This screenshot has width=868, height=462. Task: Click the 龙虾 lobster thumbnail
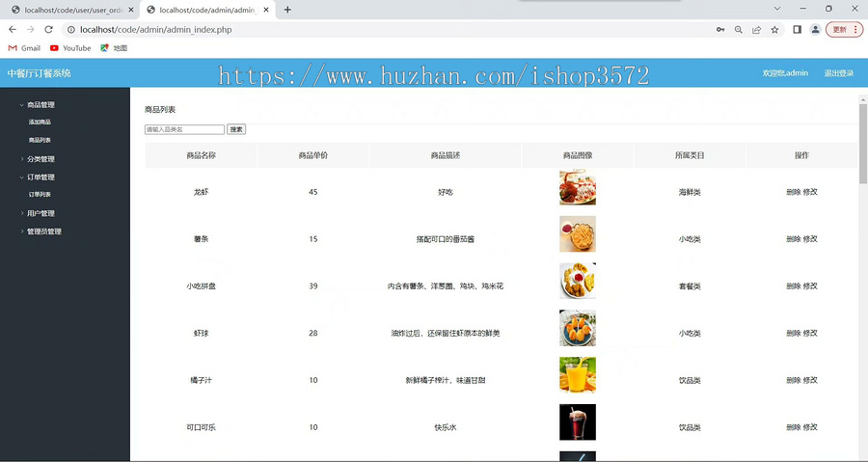tap(578, 187)
